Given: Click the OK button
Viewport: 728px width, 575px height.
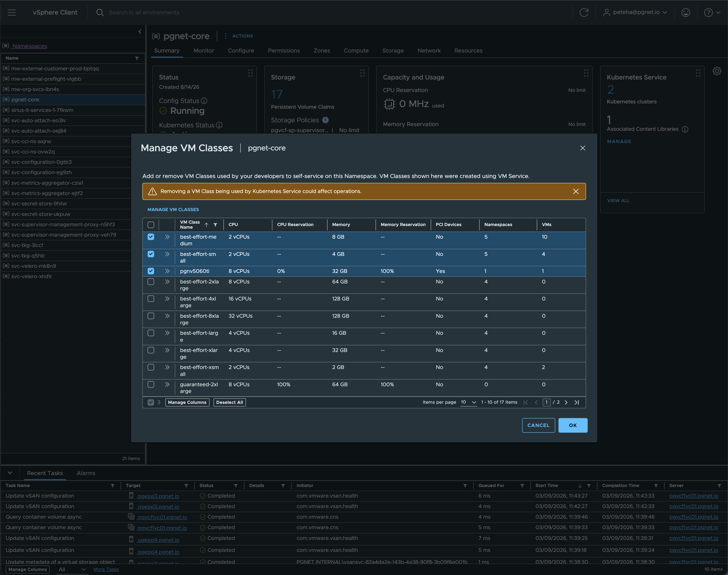Looking at the screenshot, I should pyautogui.click(x=573, y=425).
